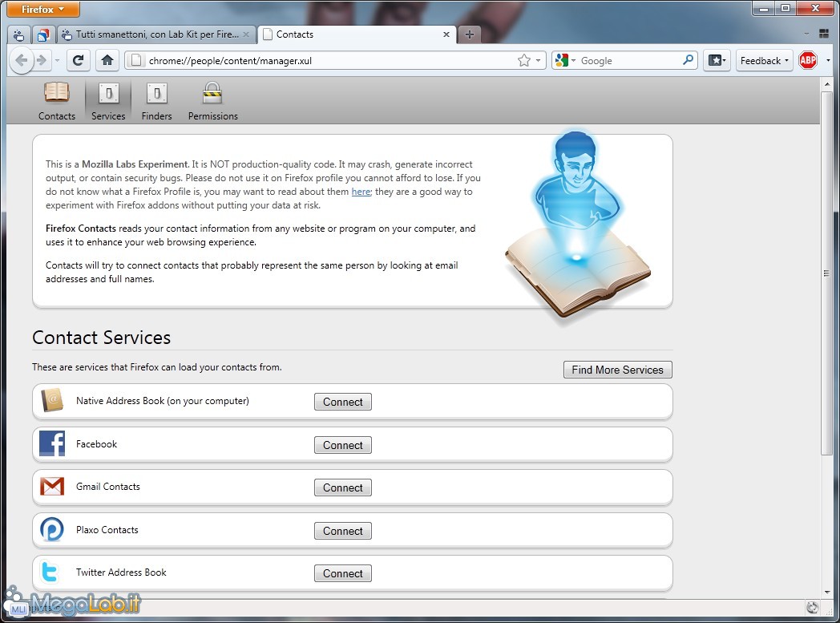Connect the Facebook service

343,445
